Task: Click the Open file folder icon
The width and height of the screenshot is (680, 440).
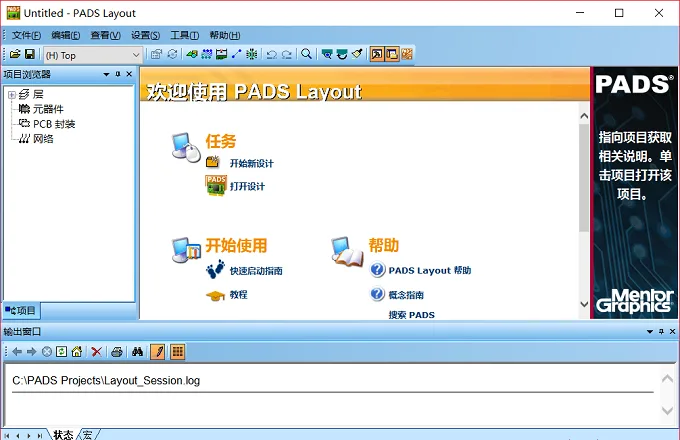Action: coord(15,54)
